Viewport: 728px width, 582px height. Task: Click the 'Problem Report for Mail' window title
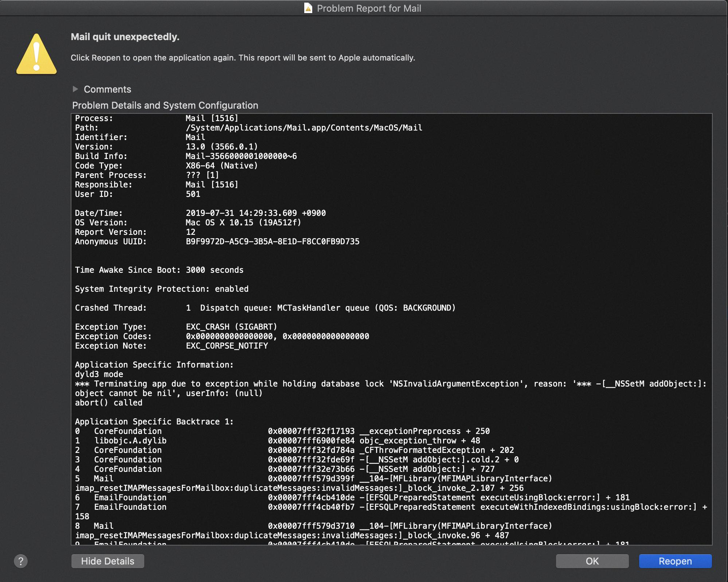[369, 8]
